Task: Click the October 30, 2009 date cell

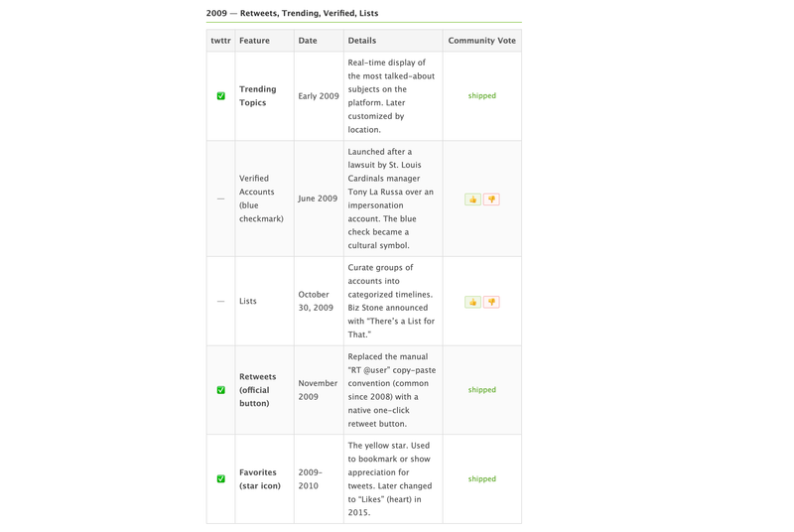Action: pos(316,302)
